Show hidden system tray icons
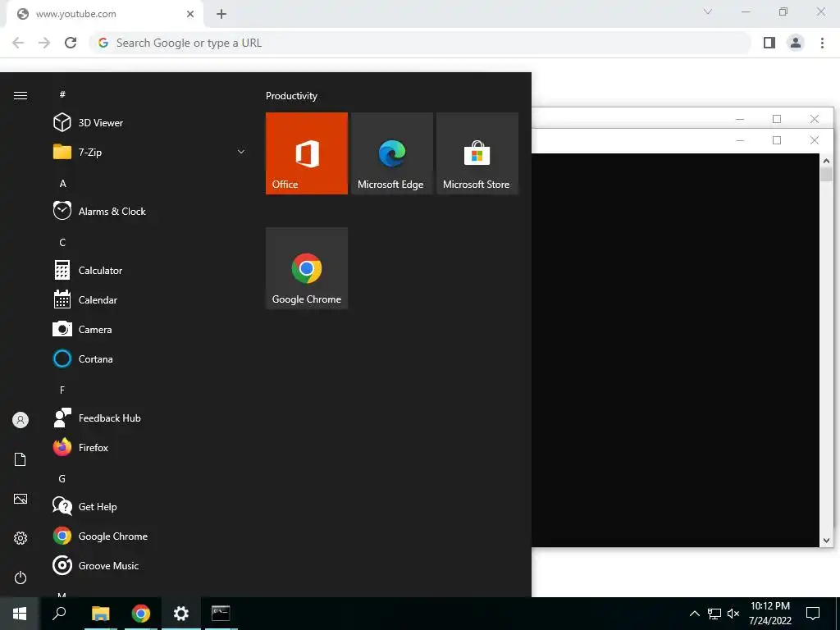This screenshot has height=630, width=840. coord(694,614)
